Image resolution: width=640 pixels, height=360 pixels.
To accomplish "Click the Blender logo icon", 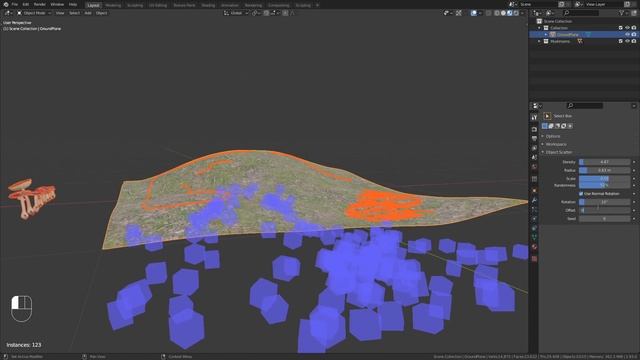I will (x=6, y=4).
